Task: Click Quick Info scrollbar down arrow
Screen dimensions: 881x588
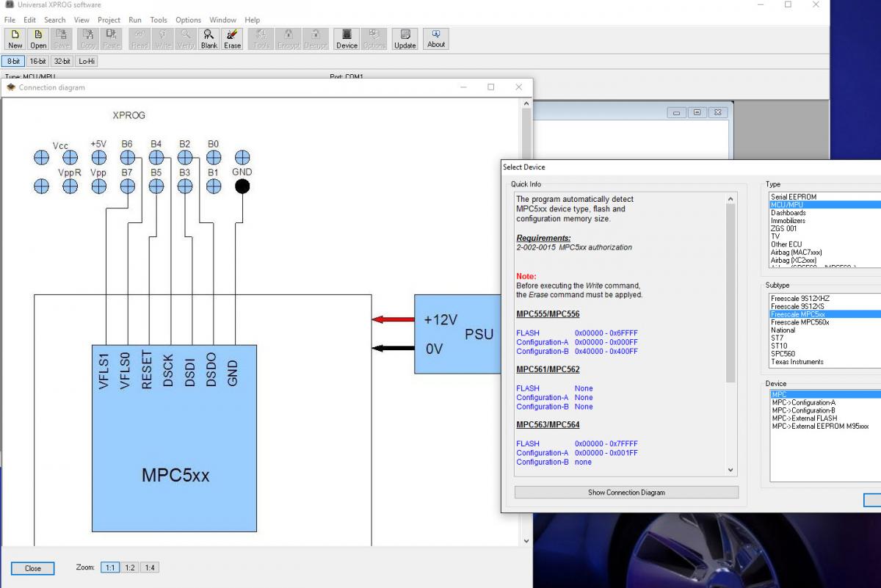Action: point(730,470)
